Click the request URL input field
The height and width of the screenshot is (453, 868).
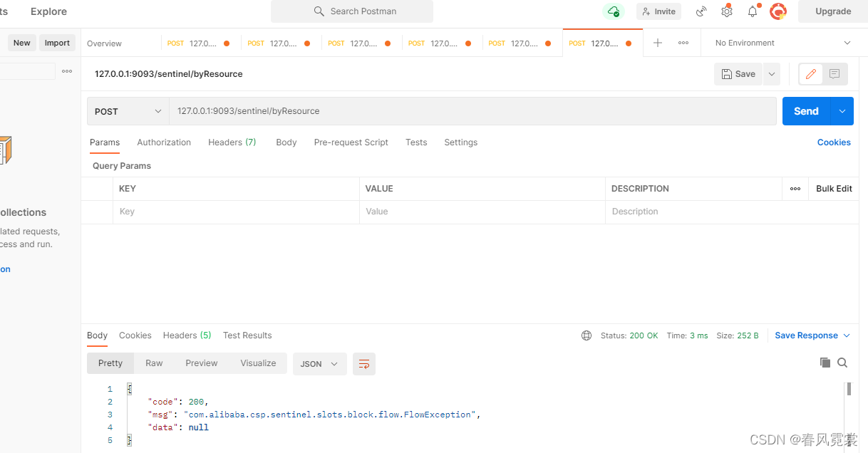472,111
